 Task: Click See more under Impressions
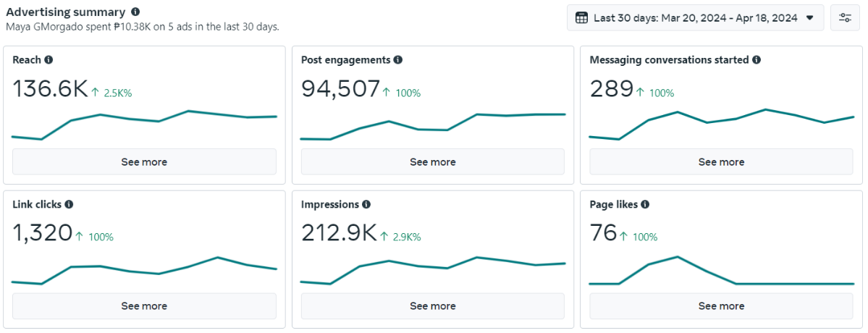tap(433, 306)
